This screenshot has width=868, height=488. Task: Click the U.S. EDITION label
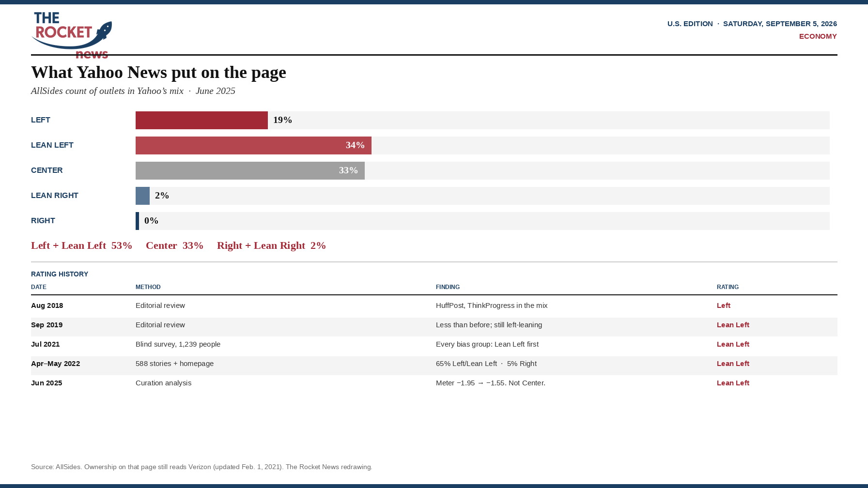point(690,24)
